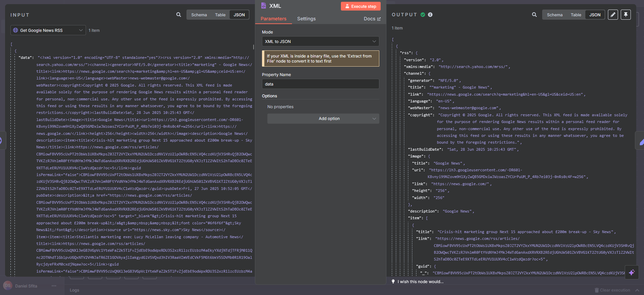Open the Docs link
This screenshot has height=295, width=644.
(371, 18)
